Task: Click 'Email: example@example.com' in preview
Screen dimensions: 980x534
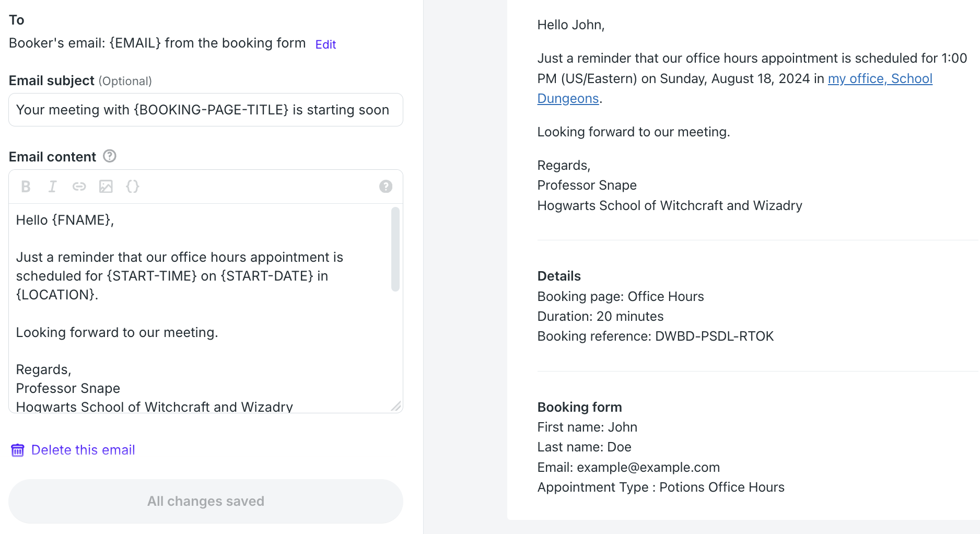Action: pos(628,467)
